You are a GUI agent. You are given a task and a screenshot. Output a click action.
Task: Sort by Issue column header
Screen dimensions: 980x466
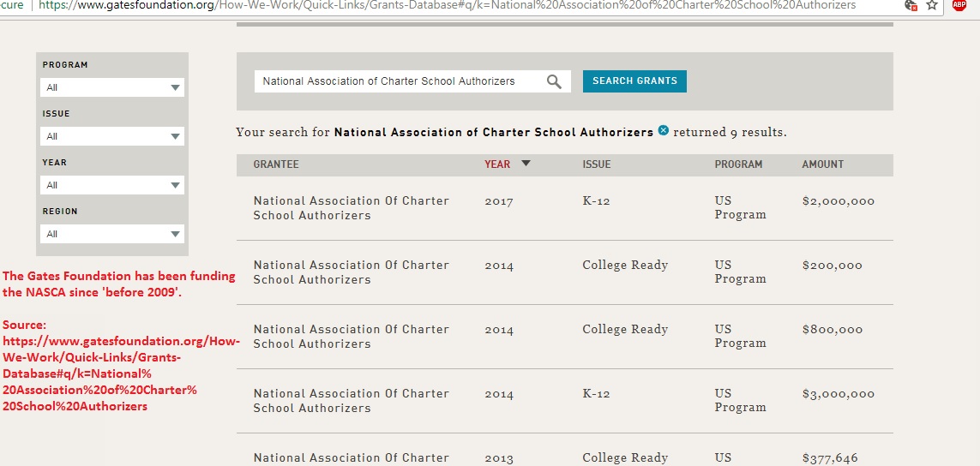[x=596, y=164]
